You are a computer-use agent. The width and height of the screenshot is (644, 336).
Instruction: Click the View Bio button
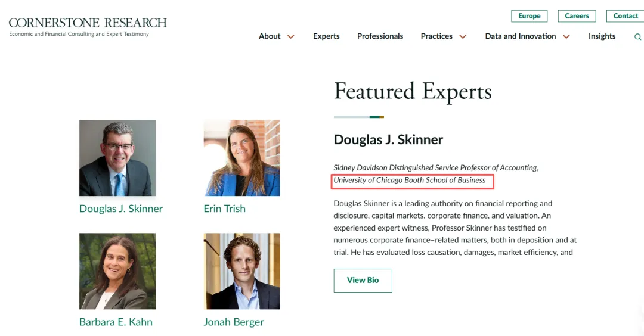click(x=363, y=280)
